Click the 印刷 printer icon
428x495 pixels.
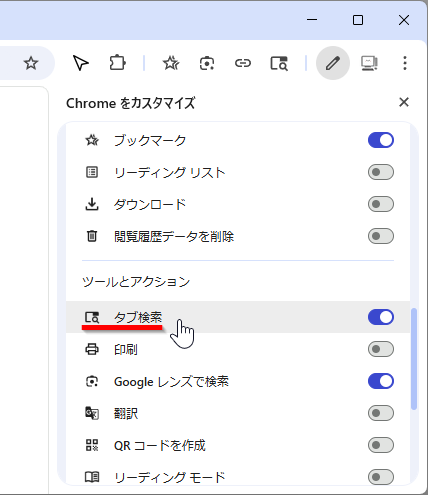[92, 349]
